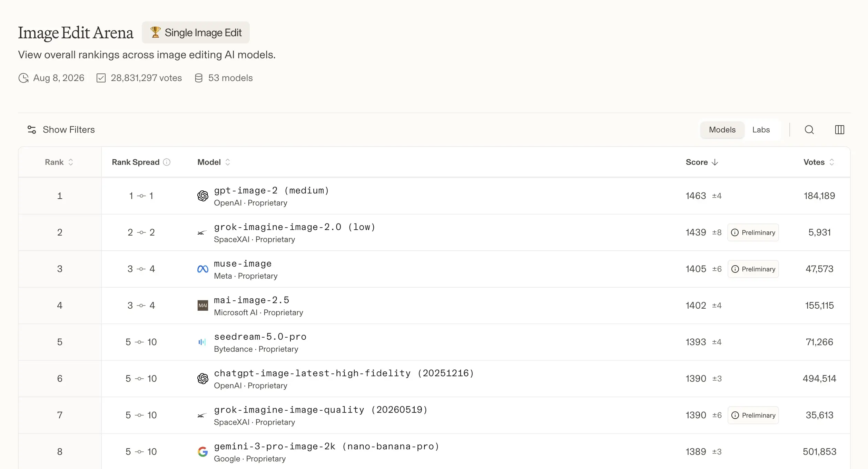The image size is (868, 469).
Task: Click the Meta logo for muse-image
Action: (x=203, y=269)
